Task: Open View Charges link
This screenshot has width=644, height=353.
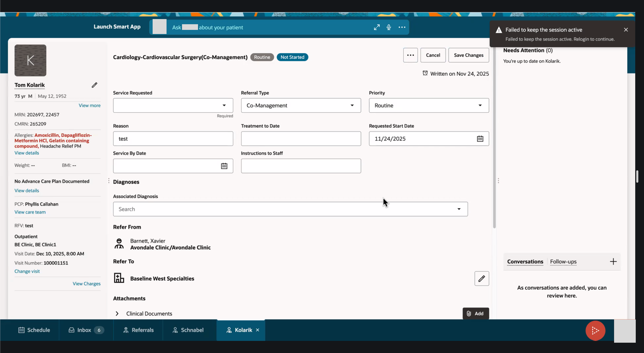Action: click(x=86, y=283)
